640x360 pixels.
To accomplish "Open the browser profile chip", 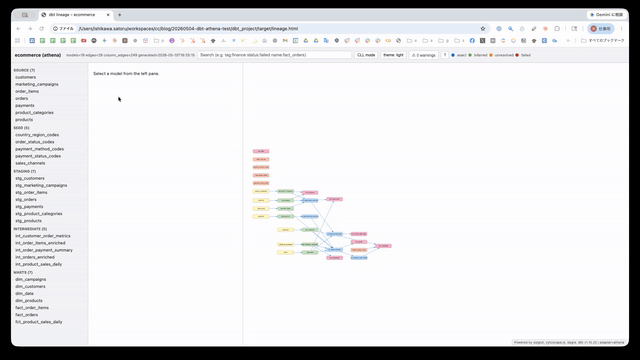I will pos(601,29).
